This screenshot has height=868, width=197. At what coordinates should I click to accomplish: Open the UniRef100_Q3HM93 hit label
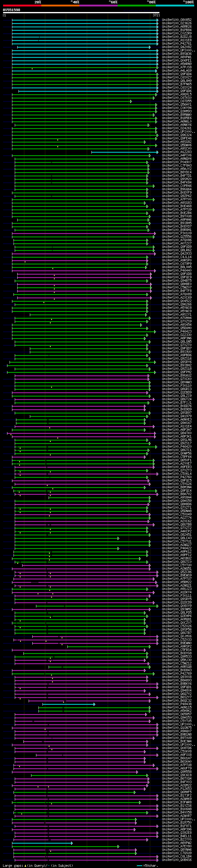pyautogui.click(x=176, y=111)
